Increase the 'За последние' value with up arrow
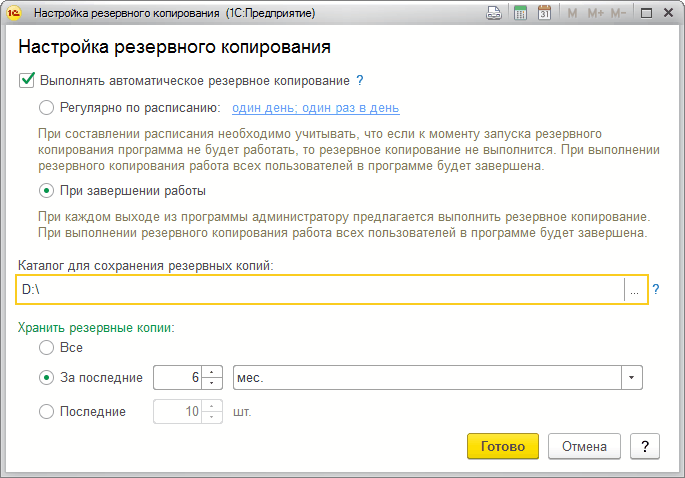The width and height of the screenshot is (685, 478). tap(211, 372)
